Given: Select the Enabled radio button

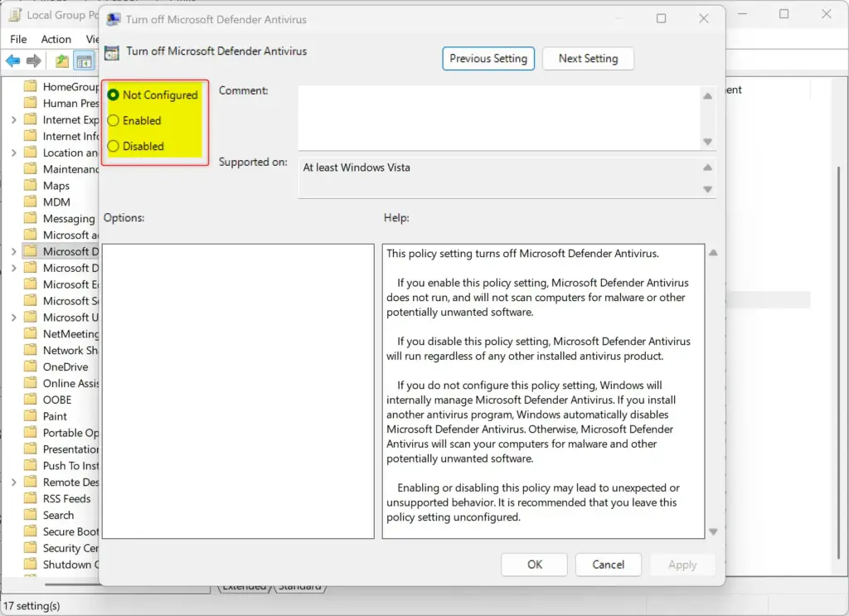Looking at the screenshot, I should coord(113,120).
